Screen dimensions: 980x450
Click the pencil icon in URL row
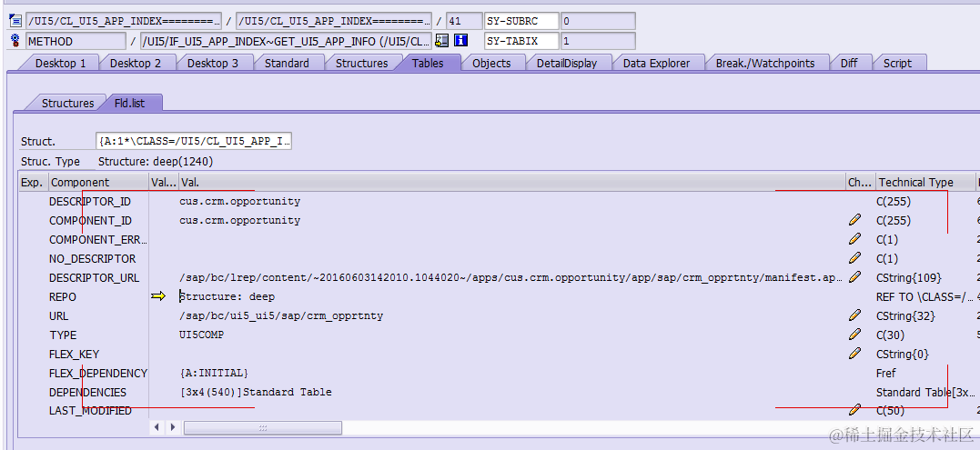[x=855, y=315]
